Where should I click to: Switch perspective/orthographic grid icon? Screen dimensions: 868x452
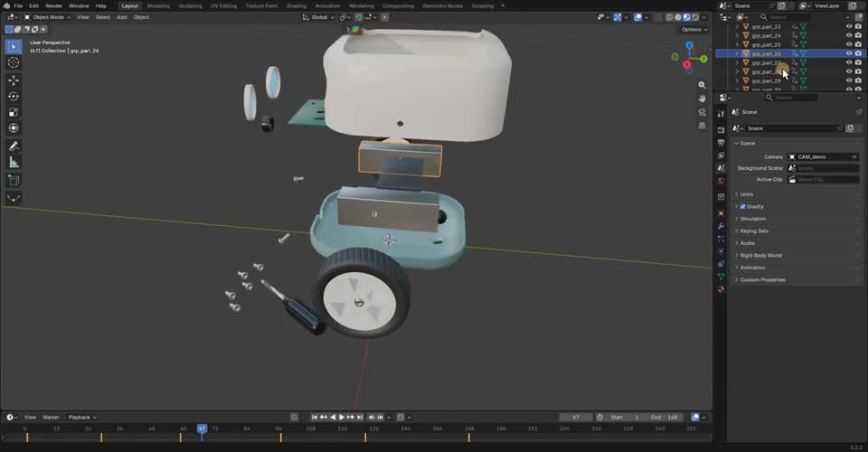[x=702, y=126]
